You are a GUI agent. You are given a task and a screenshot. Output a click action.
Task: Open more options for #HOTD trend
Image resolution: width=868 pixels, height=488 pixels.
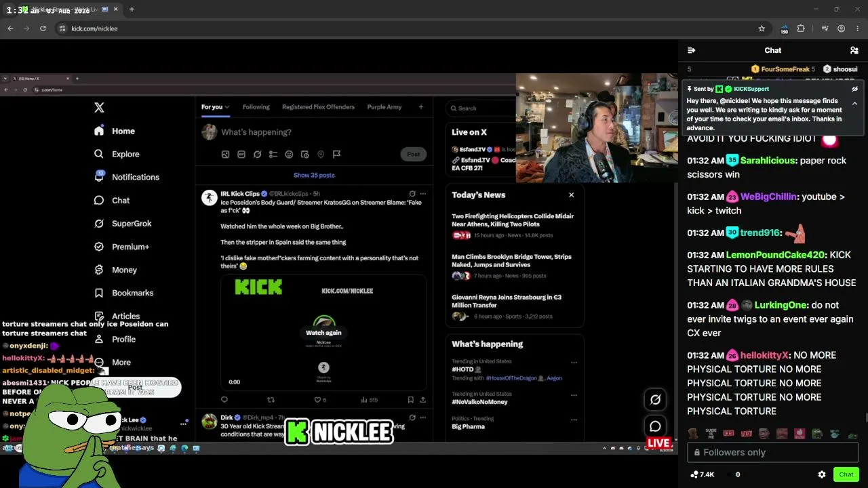[574, 363]
